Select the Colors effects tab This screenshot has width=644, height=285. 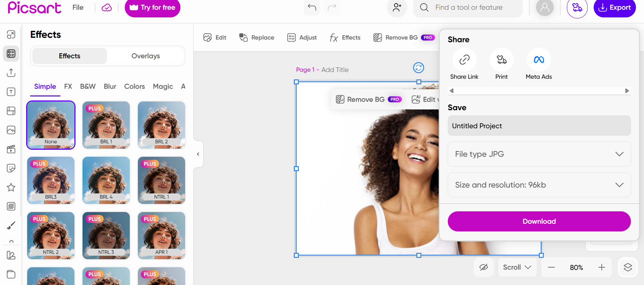click(135, 86)
